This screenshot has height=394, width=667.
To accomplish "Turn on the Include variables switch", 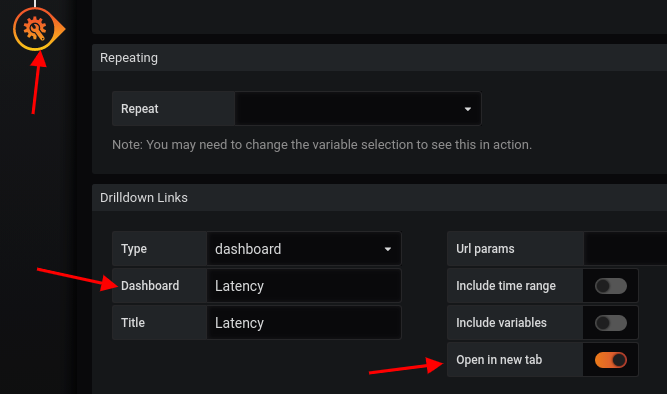I will (x=610, y=323).
